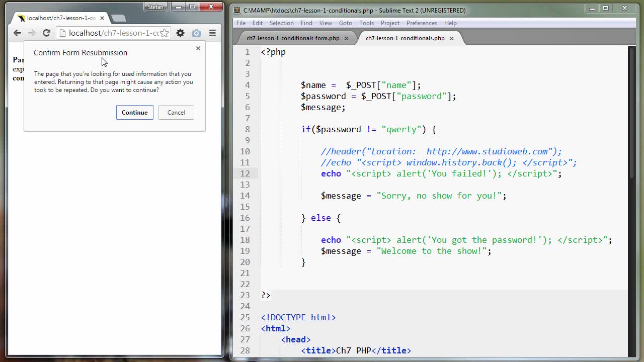Click the "} else {" line
The image size is (644, 362).
[x=320, y=218]
